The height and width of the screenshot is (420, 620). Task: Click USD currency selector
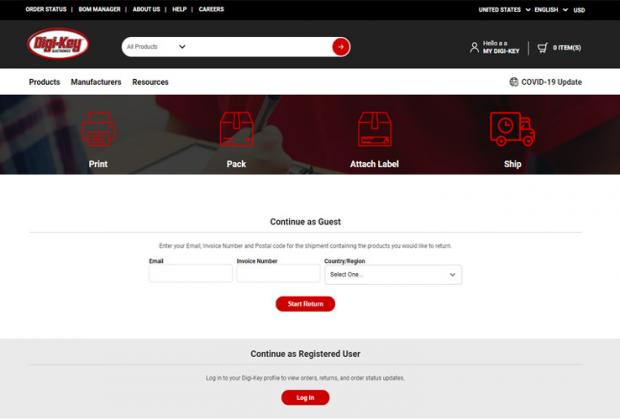[579, 10]
